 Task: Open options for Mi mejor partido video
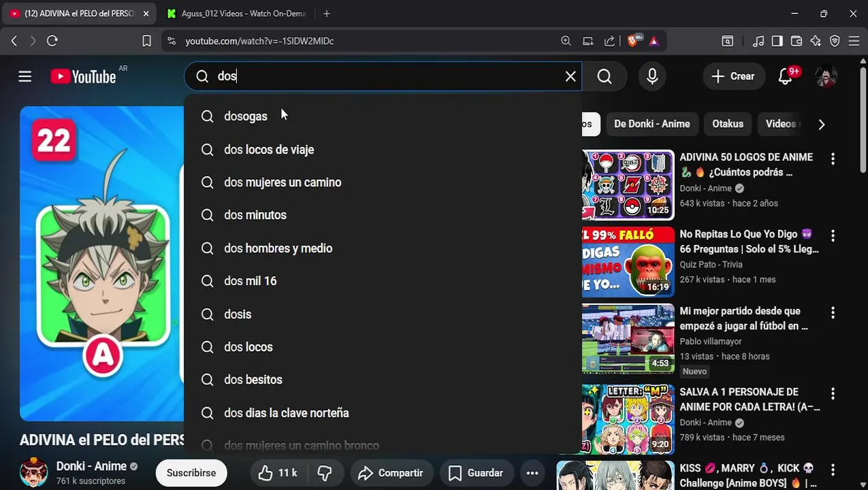pos(833,312)
